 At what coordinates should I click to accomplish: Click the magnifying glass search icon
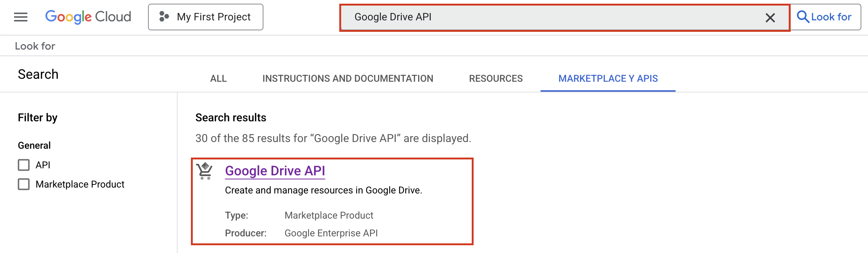(x=803, y=17)
